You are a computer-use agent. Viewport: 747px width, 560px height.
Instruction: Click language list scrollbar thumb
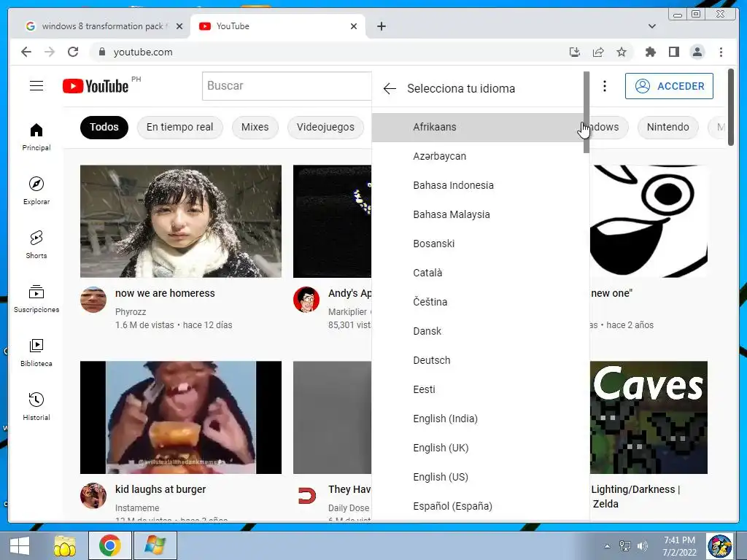pos(587,112)
